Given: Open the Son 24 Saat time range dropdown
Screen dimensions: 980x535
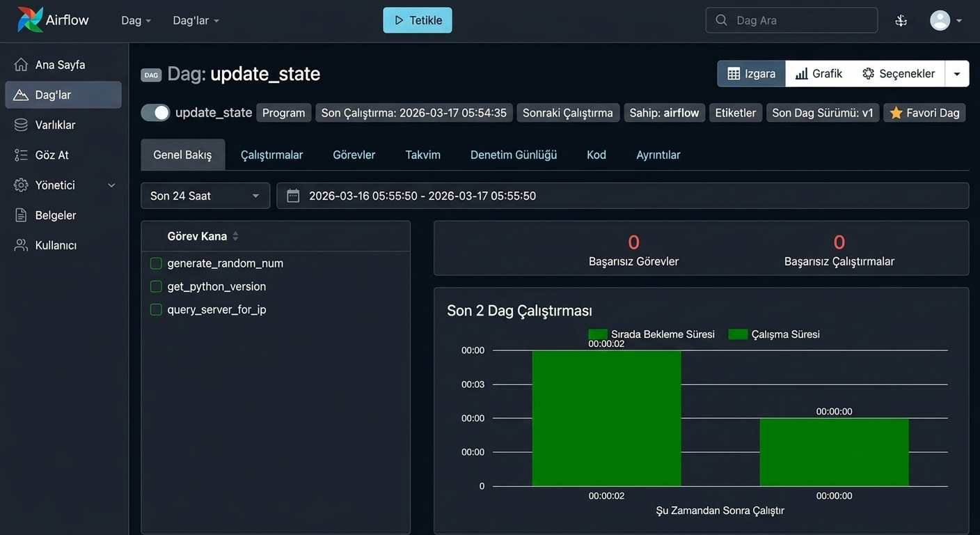Looking at the screenshot, I should click(x=205, y=196).
